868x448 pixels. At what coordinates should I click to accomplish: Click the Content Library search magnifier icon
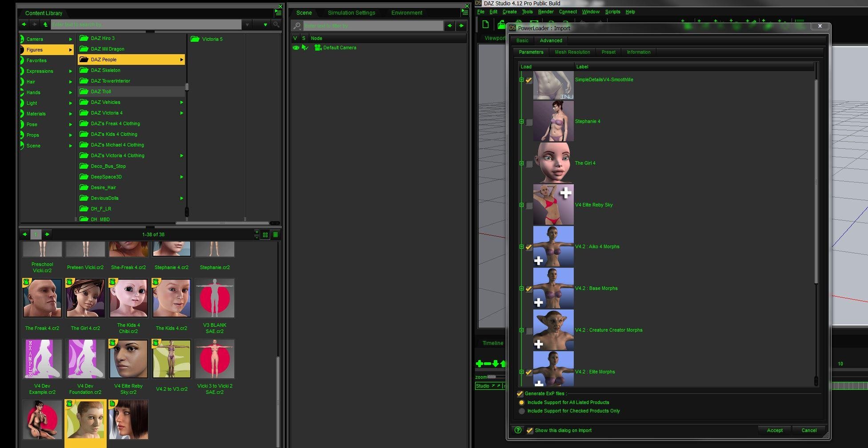point(276,24)
